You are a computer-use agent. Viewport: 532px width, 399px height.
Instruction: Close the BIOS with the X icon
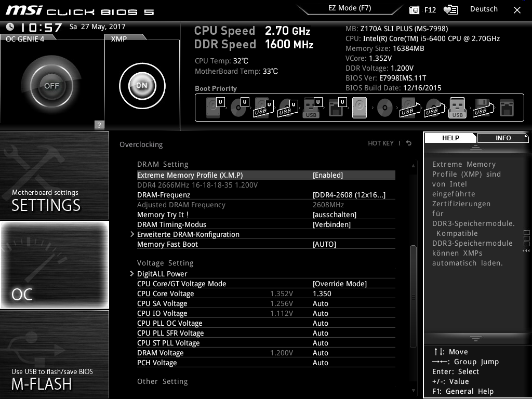[x=517, y=10]
